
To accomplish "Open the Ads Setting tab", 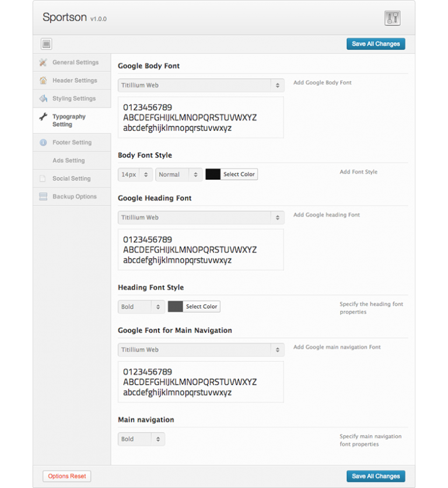I will tap(68, 161).
